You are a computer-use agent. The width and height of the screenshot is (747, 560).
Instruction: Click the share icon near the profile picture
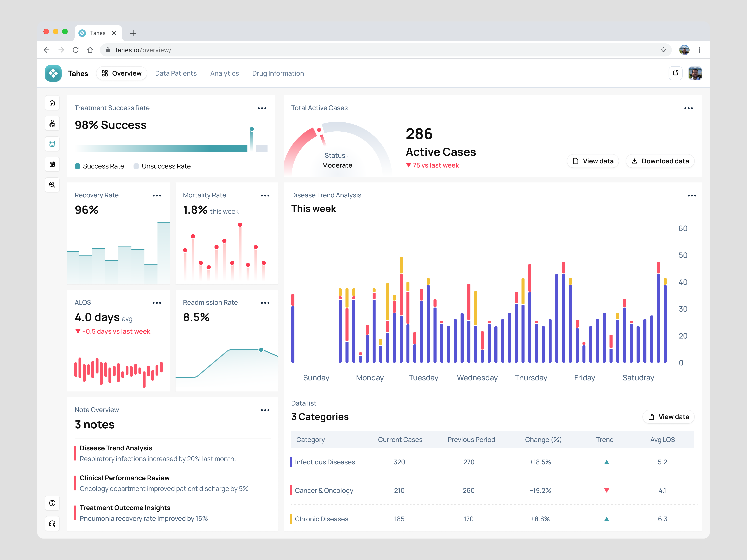point(675,73)
